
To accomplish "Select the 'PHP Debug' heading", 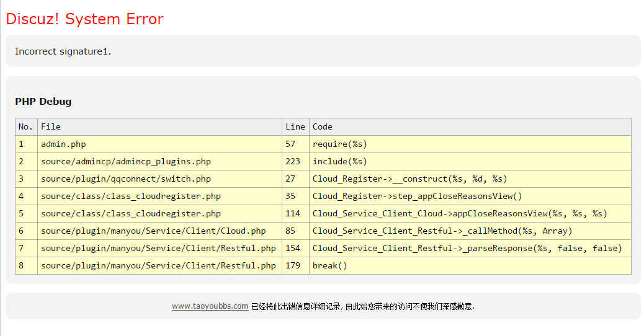I will [43, 101].
